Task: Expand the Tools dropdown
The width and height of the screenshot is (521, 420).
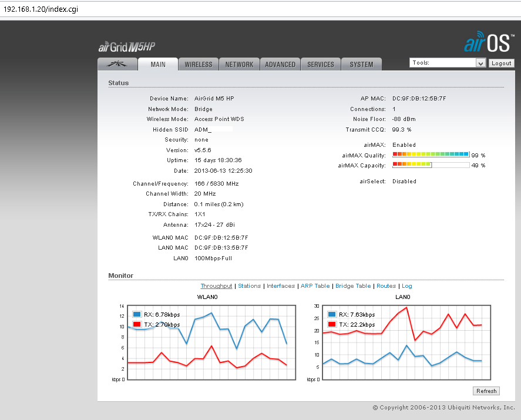Action: [448, 63]
